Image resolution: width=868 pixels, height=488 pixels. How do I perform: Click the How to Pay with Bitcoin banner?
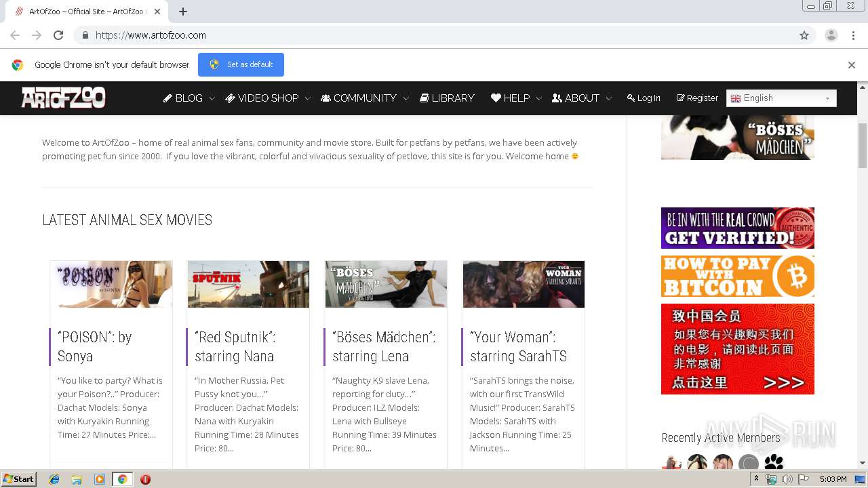point(738,276)
